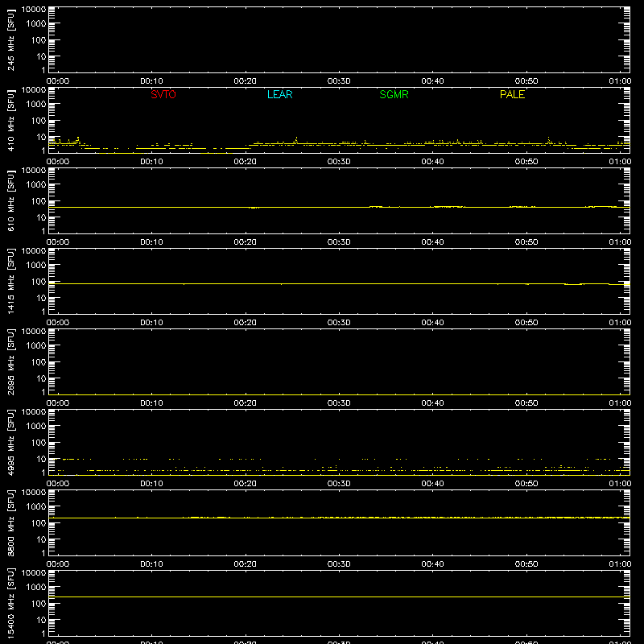This screenshot has height=644, width=644.
Task: Click the 100 tick on the 610 MHz axis
Action: (x=39, y=201)
